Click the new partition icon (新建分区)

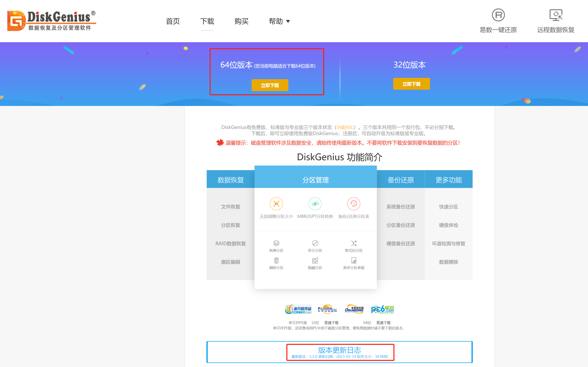pos(276,243)
